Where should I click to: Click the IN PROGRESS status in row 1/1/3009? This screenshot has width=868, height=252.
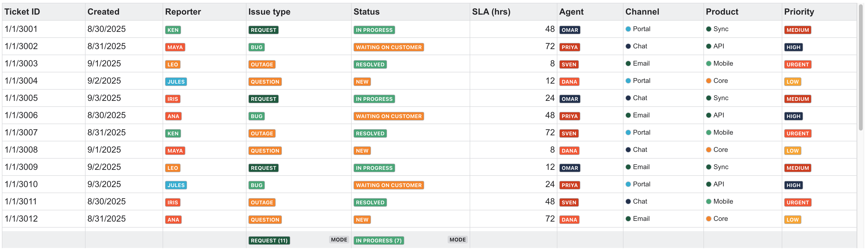pyautogui.click(x=374, y=168)
